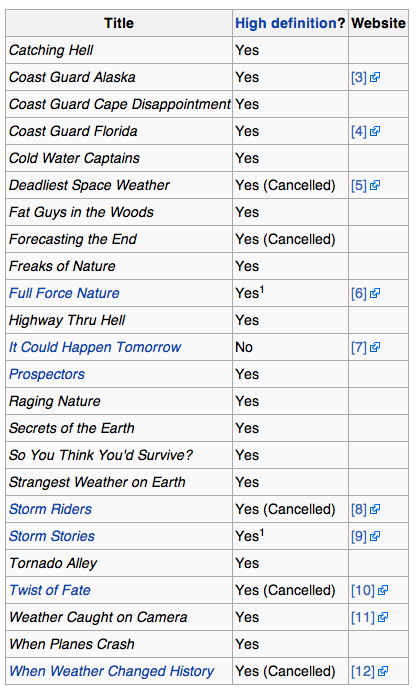Image resolution: width=418 pixels, height=692 pixels.
Task: Click external link icon beside reference [5]
Action: point(375,185)
